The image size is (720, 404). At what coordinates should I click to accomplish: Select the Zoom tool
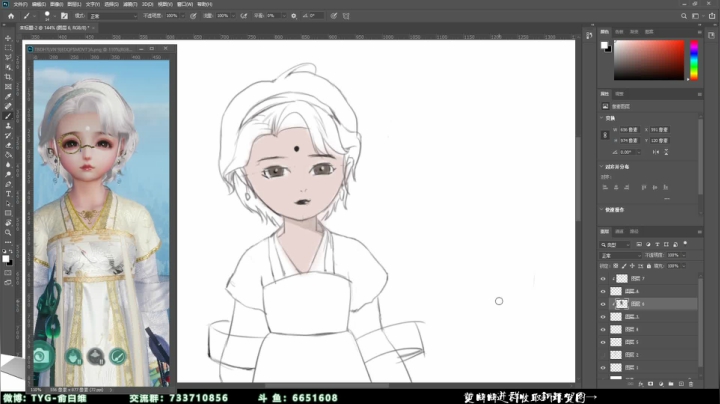click(8, 232)
